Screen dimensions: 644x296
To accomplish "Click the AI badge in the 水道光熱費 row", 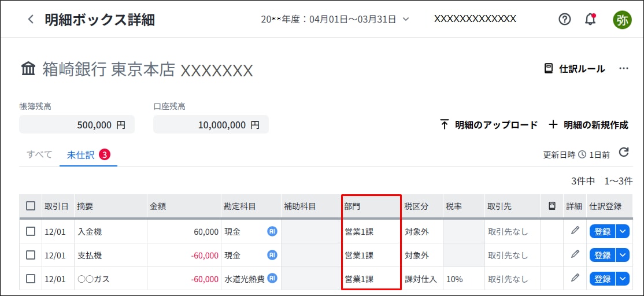I will coord(272,278).
